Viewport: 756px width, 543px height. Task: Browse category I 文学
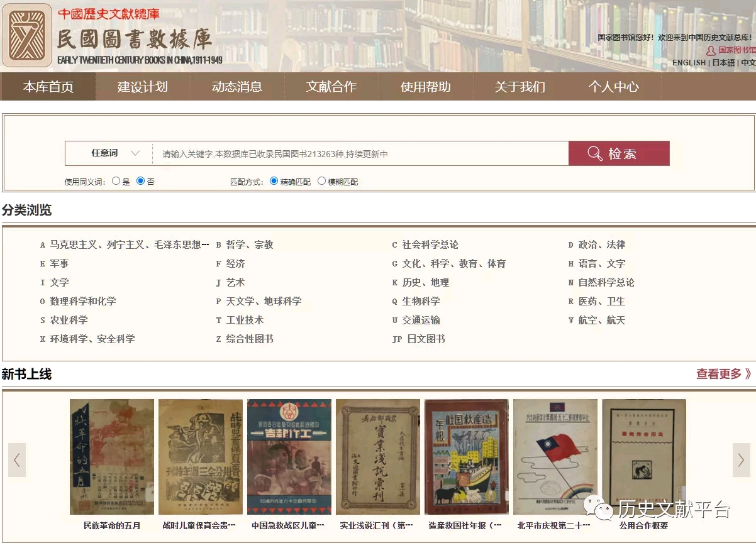54,282
